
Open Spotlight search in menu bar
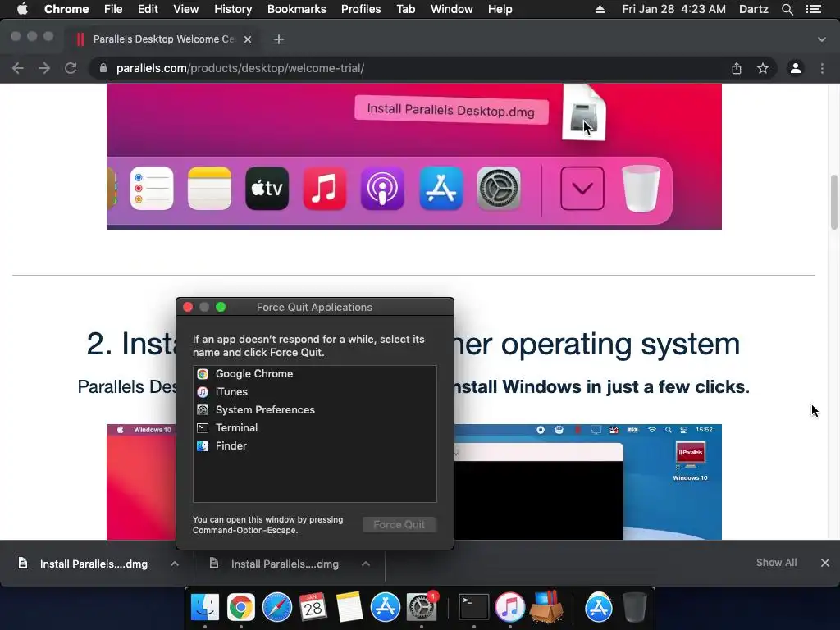tap(787, 9)
